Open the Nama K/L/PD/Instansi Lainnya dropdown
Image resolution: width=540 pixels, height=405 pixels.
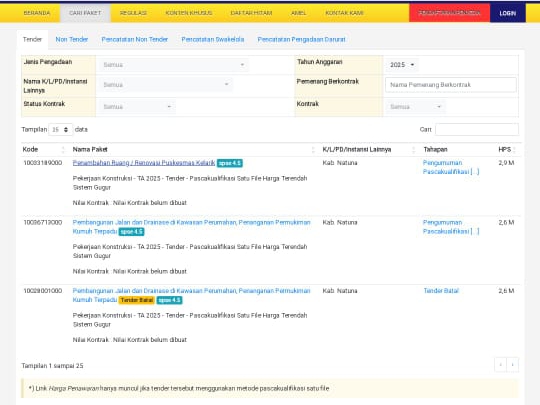point(166,84)
